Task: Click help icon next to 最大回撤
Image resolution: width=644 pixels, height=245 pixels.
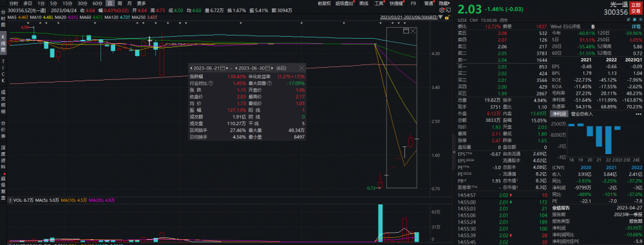Action: (x=269, y=83)
